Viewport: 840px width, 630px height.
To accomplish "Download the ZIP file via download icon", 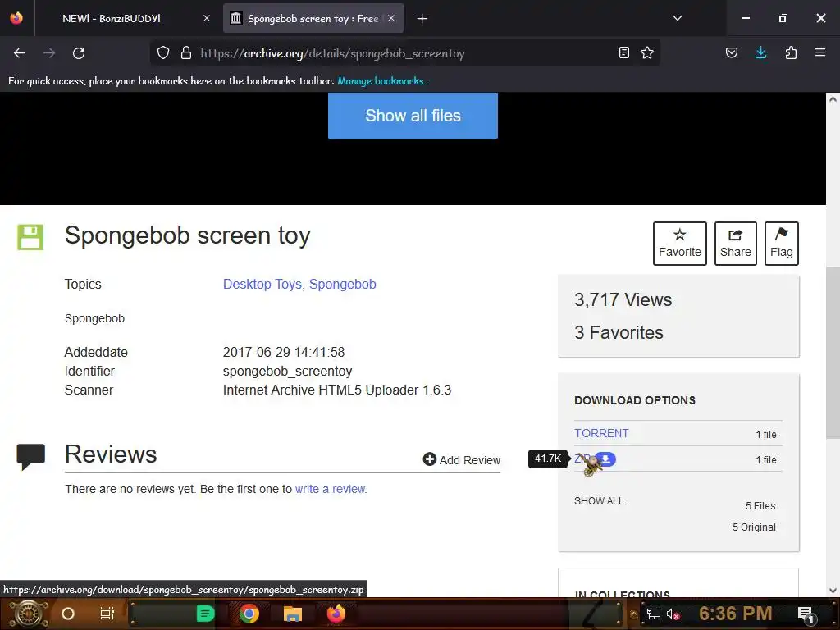I will 605,459.
